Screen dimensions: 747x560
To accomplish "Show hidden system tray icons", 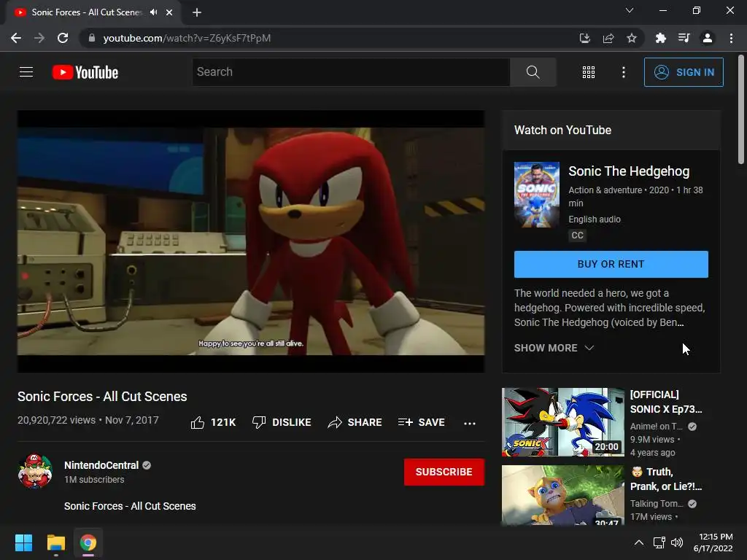I will click(639, 542).
